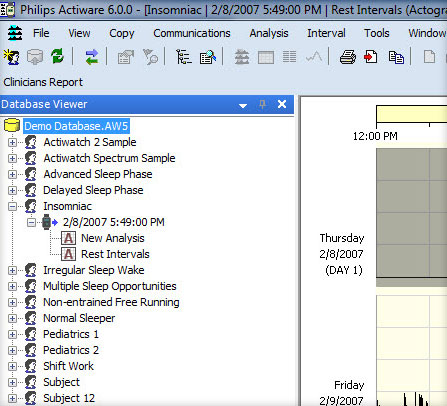Collapse the 2/8/2007 5:49:00 PM recording node
The image size is (447, 406).
[x=31, y=222]
